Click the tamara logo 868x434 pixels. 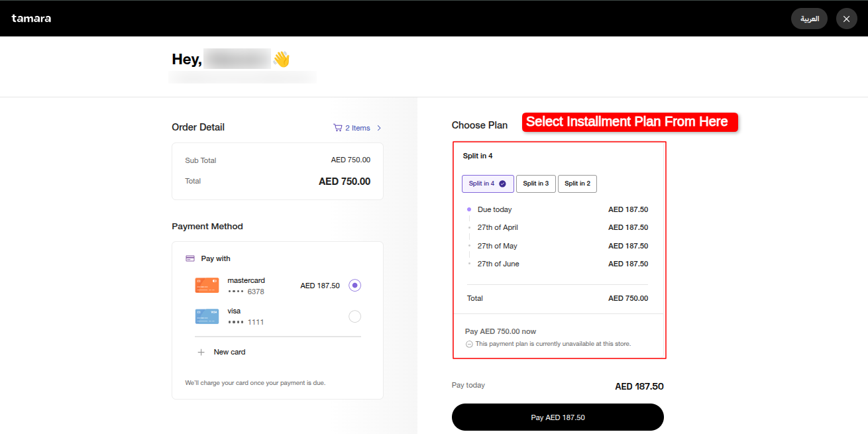31,19
